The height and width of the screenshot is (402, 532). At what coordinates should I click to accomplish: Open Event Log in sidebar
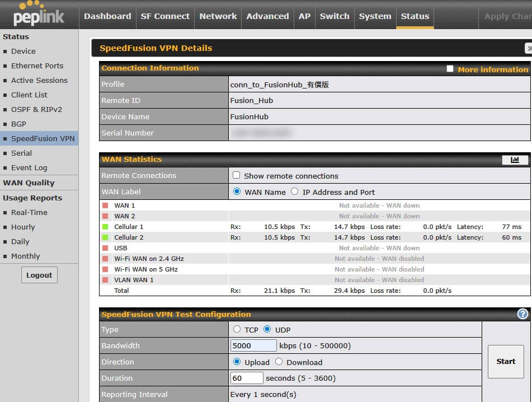tap(29, 167)
